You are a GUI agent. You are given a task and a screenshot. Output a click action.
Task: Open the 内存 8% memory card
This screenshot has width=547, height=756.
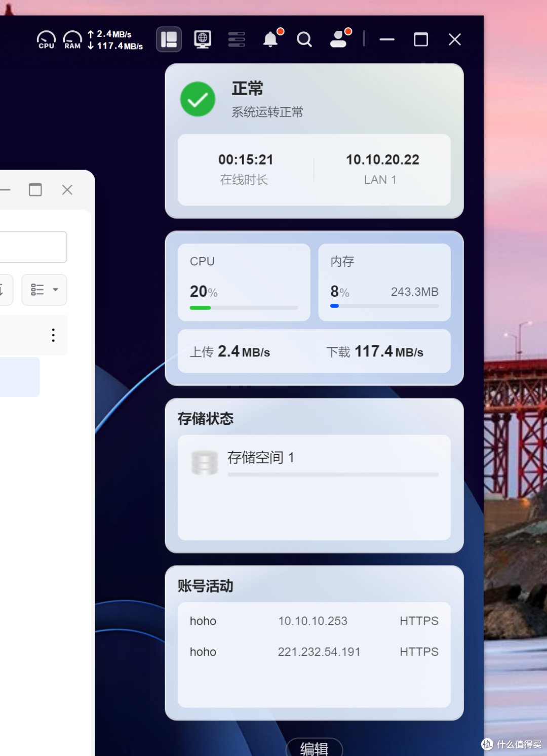[x=384, y=282]
